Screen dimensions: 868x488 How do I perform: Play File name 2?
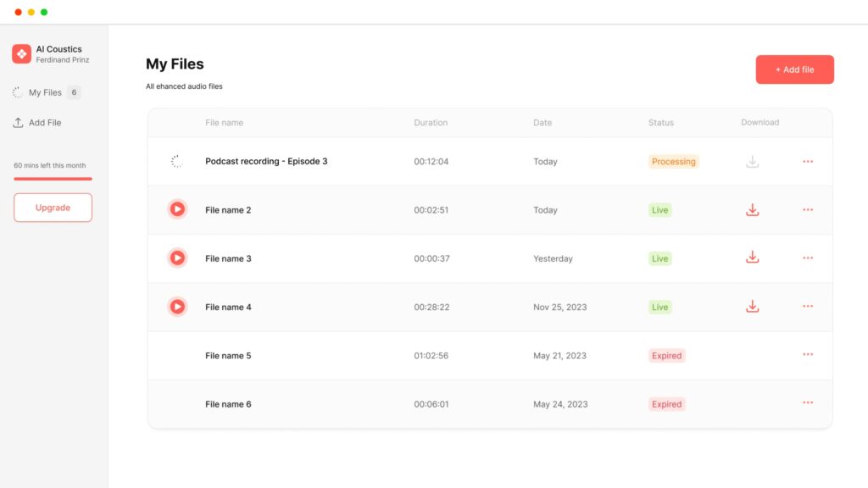pos(177,209)
